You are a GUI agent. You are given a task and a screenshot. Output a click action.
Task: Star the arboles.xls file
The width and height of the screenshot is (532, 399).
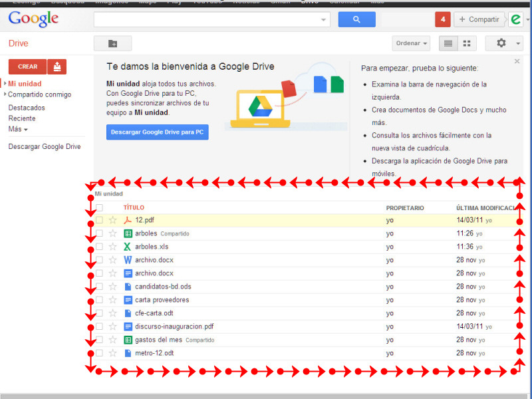click(x=112, y=247)
